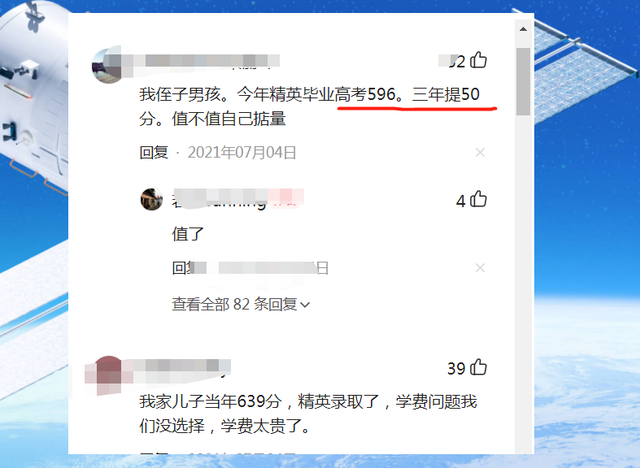Like the first comment about 高考596
640x468 pixels.
pos(478,60)
